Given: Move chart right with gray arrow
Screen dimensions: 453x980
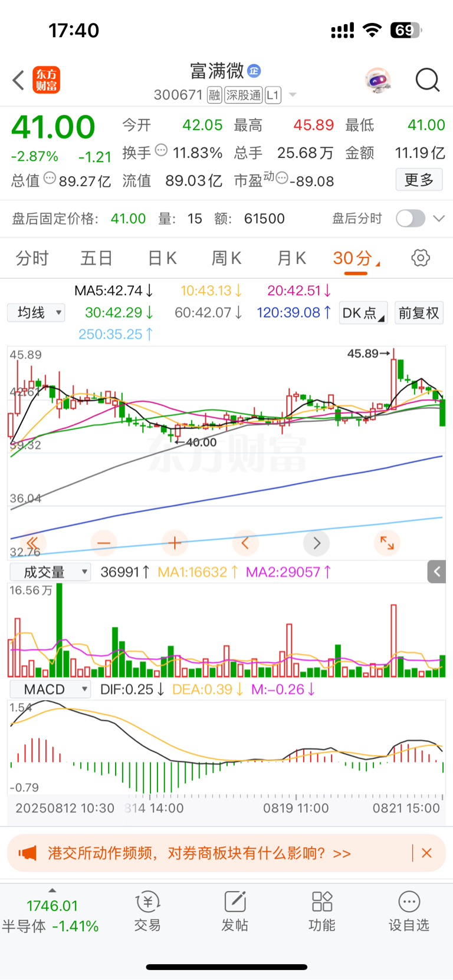Looking at the screenshot, I should [x=317, y=543].
